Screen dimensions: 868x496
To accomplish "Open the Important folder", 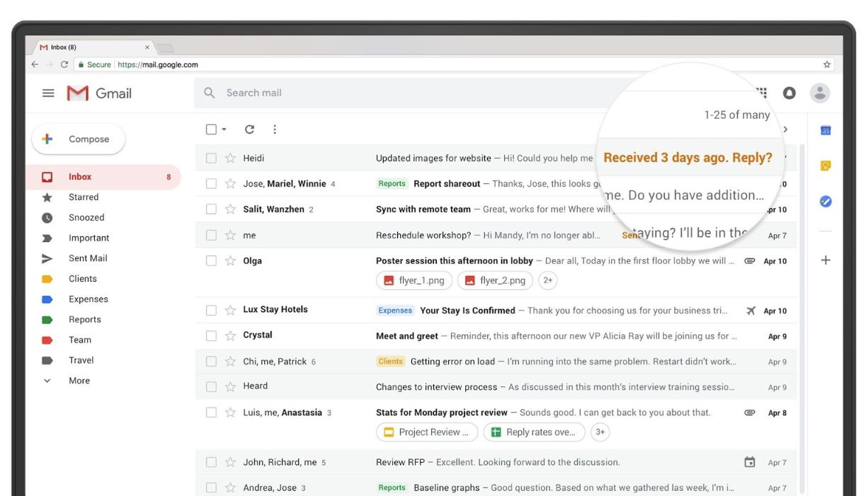I will pyautogui.click(x=88, y=238).
